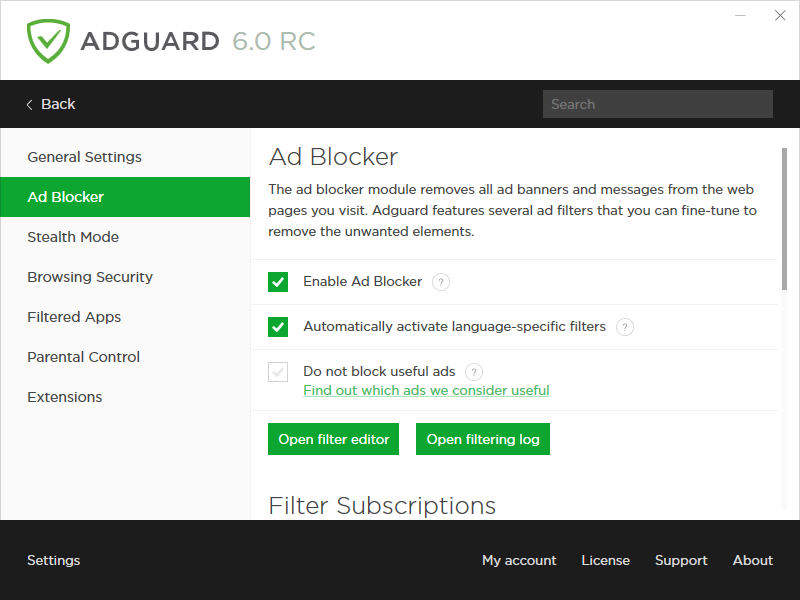Open About in footer

[x=753, y=560]
